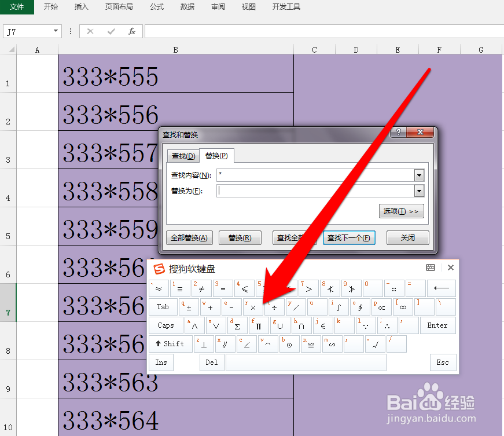Viewport: 504px width, 436px height.
Task: Click the summation Σ key
Action: pos(237,325)
